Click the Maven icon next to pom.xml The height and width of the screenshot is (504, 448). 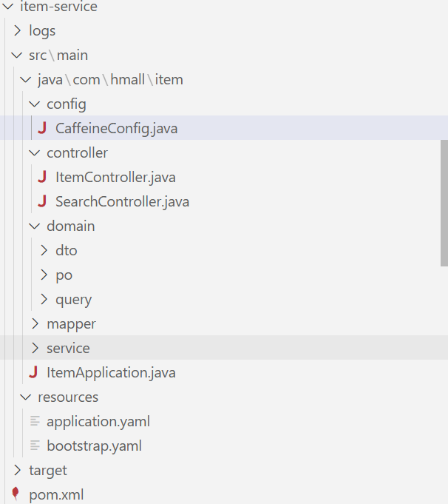pyautogui.click(x=16, y=494)
